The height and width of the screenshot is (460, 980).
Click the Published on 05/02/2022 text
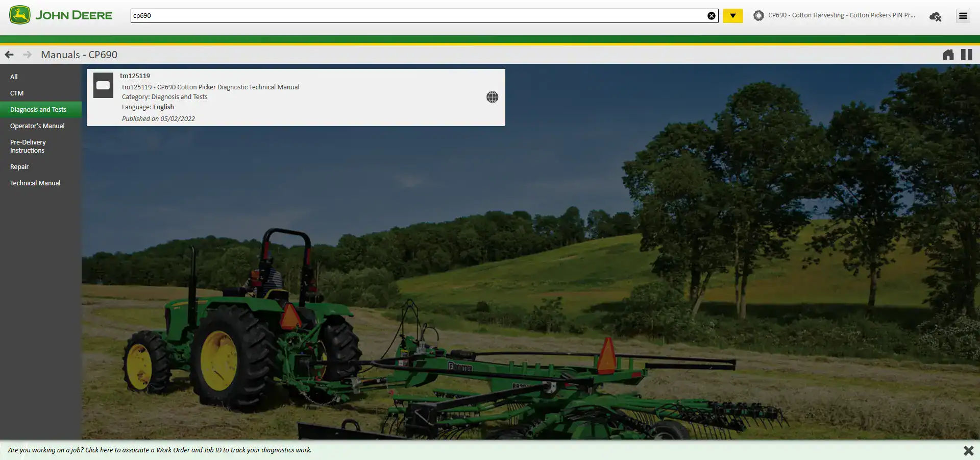click(158, 118)
